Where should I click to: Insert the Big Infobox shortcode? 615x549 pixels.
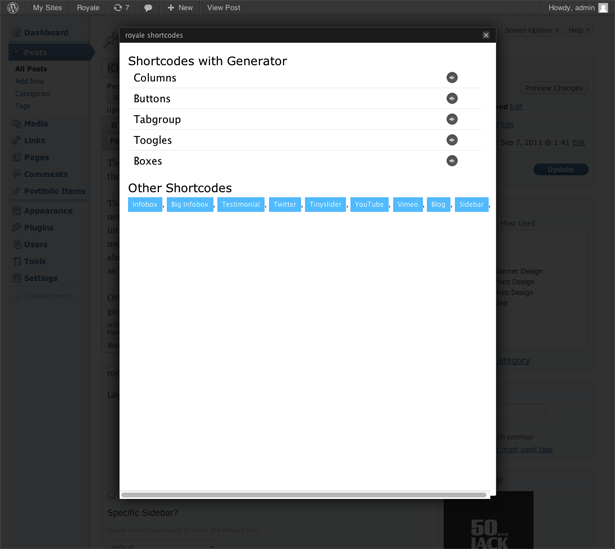[x=190, y=204]
